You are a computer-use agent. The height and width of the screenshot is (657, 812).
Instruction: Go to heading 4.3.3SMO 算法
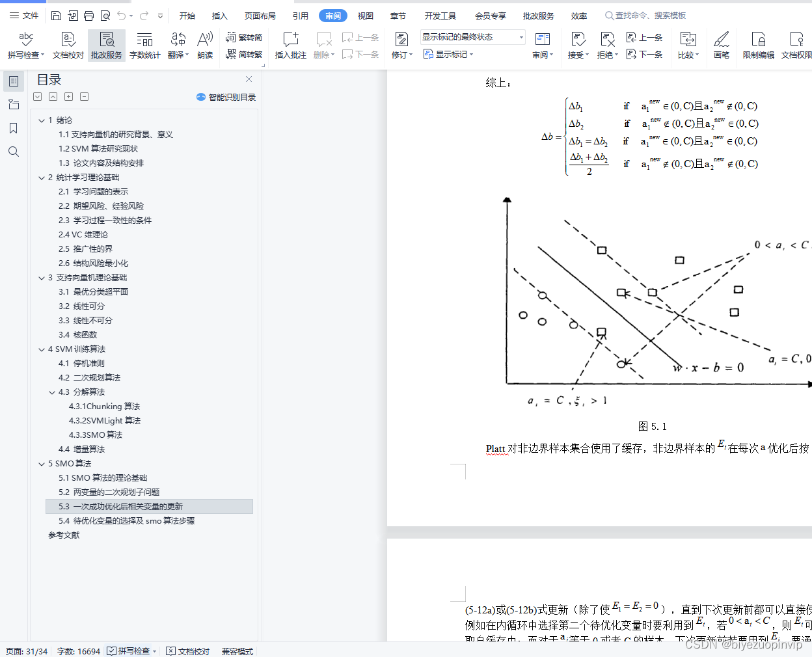tap(96, 435)
